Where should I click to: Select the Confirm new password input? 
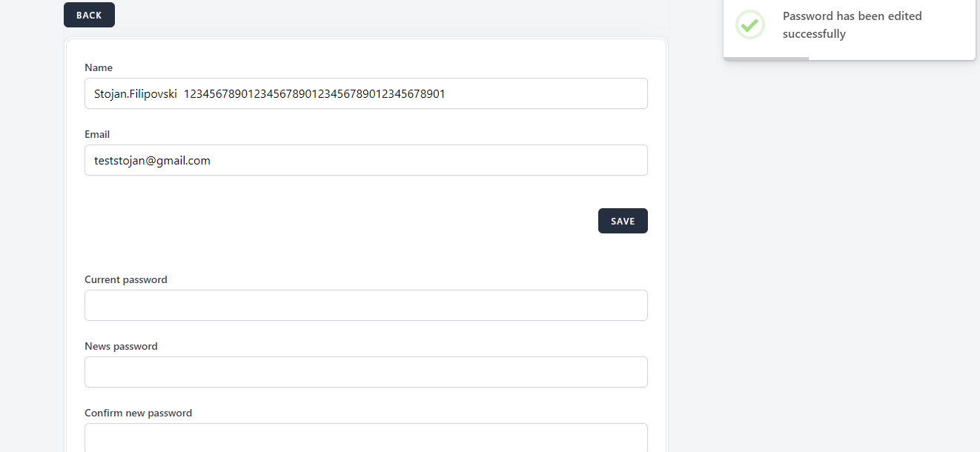click(x=366, y=437)
